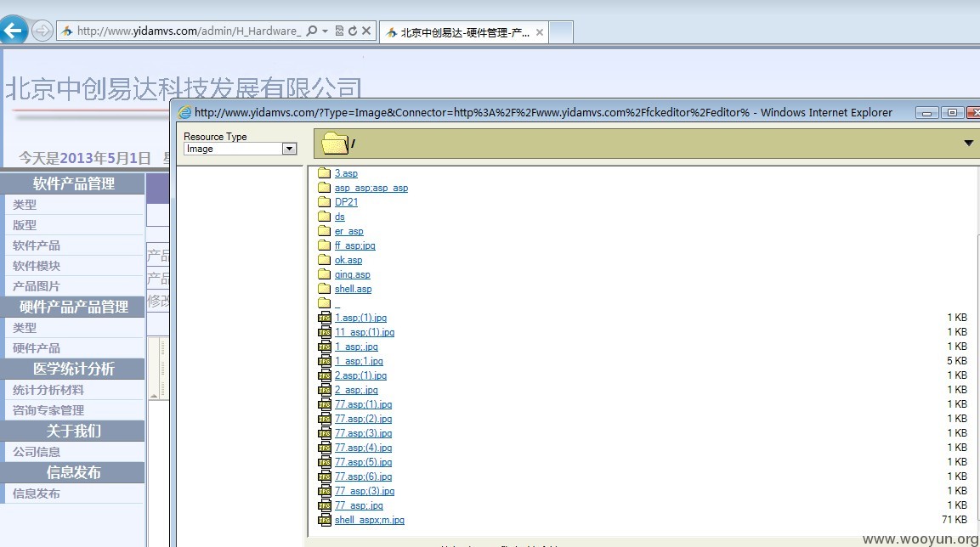Click the scroll-up arrow in the admin page
980x547 pixels.
click(154, 396)
